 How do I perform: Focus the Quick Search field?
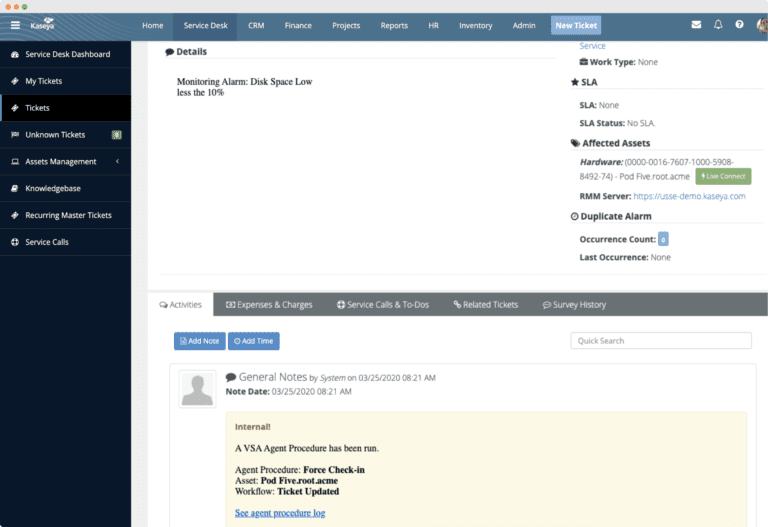[x=661, y=341]
